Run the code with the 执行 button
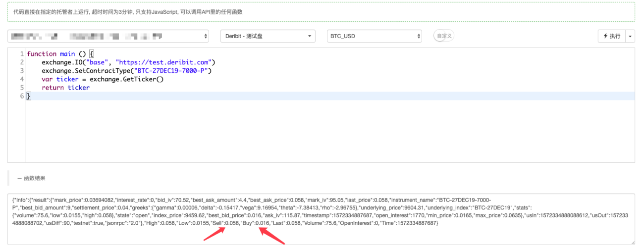The width and height of the screenshot is (644, 251). click(612, 36)
